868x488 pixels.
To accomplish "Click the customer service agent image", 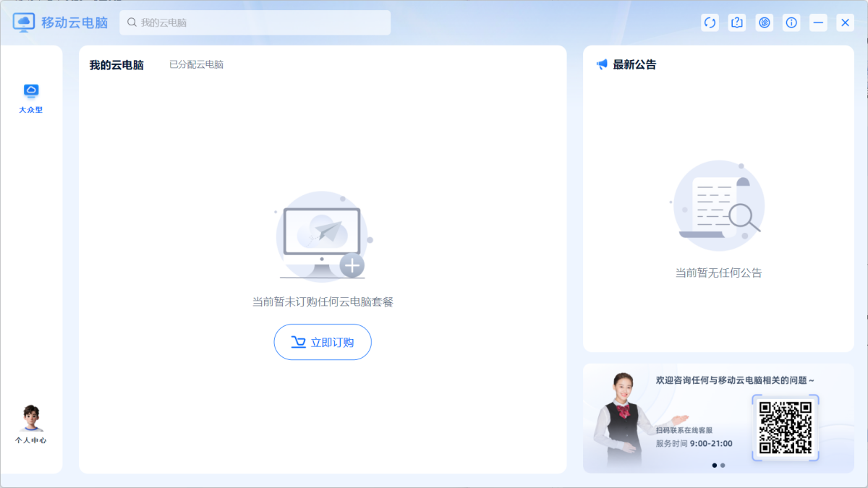I will tap(624, 416).
